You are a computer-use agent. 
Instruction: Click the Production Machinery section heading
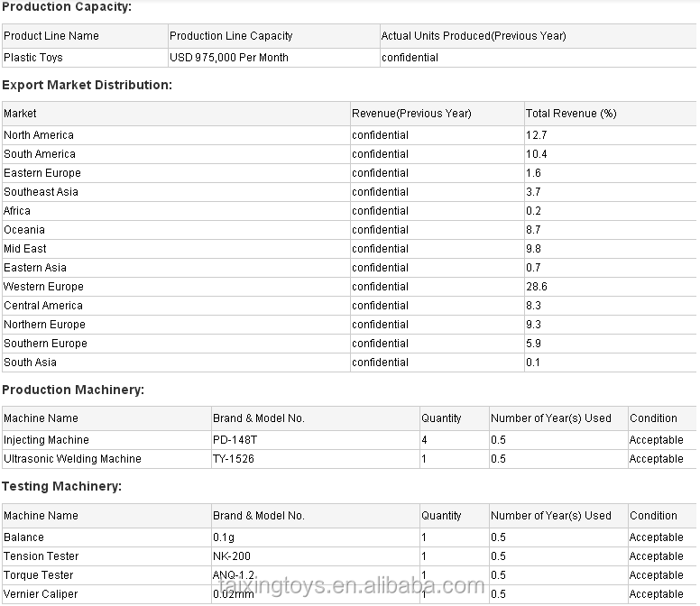click(x=73, y=390)
